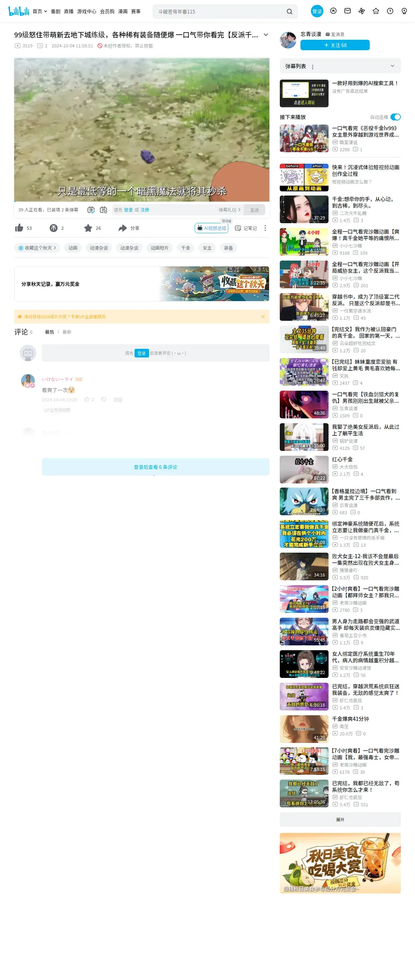415x980 pixels.
Task: Open the messages envelope icon in header
Action: coord(347,11)
